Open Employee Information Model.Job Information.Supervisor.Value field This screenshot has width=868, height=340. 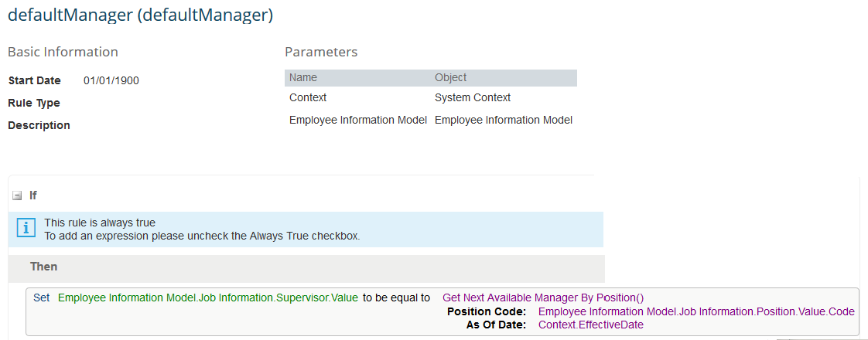[x=208, y=297]
